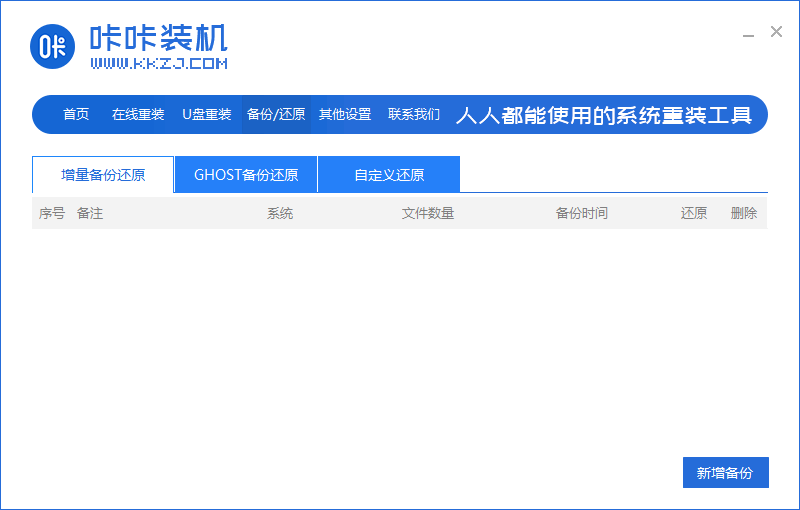Click 联系我们 in navigation bar
Viewport: 800px width, 510px height.
click(414, 114)
